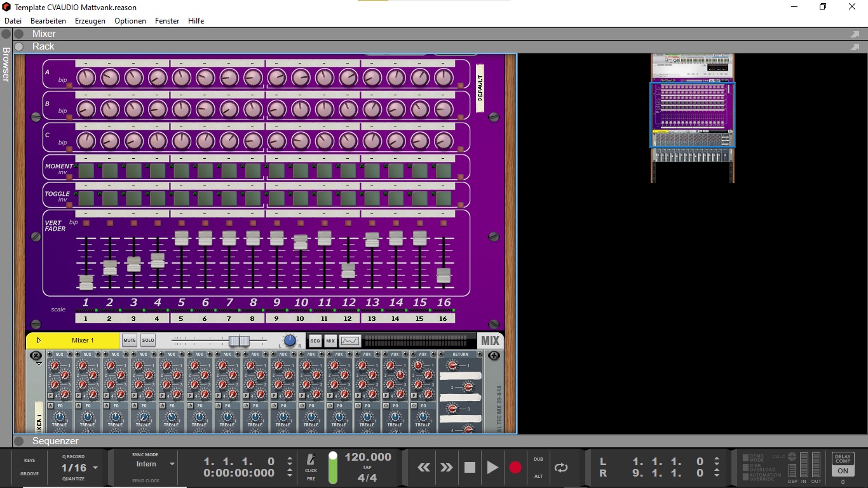Click first channel Treble knob

tap(59, 417)
